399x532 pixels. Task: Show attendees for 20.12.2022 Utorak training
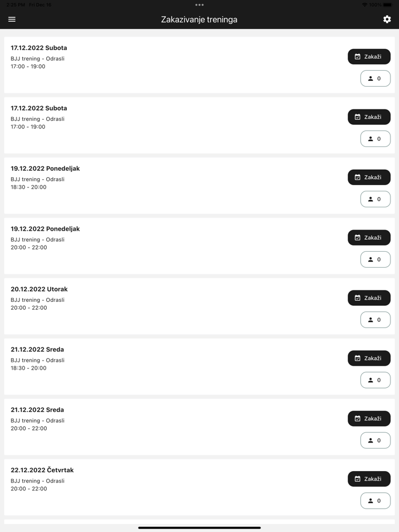click(x=375, y=320)
